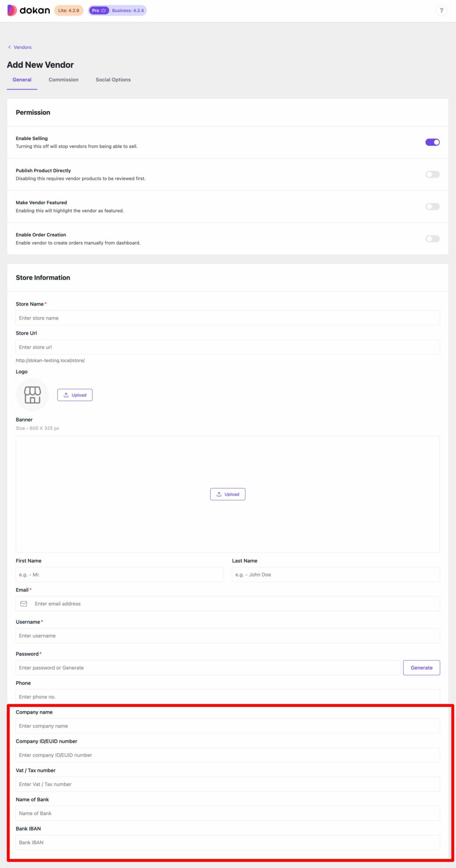Click the Lite: 4.2.9 version badge
This screenshot has height=868, width=456.
coord(69,10)
